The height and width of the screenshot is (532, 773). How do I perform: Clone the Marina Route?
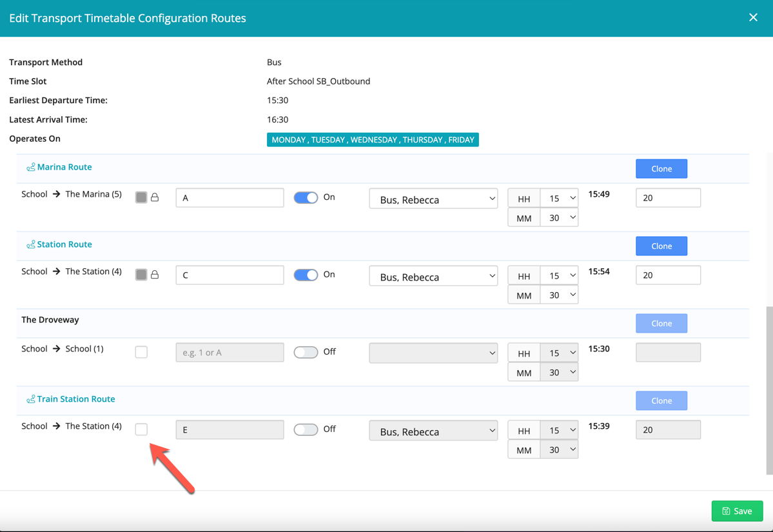tap(661, 169)
